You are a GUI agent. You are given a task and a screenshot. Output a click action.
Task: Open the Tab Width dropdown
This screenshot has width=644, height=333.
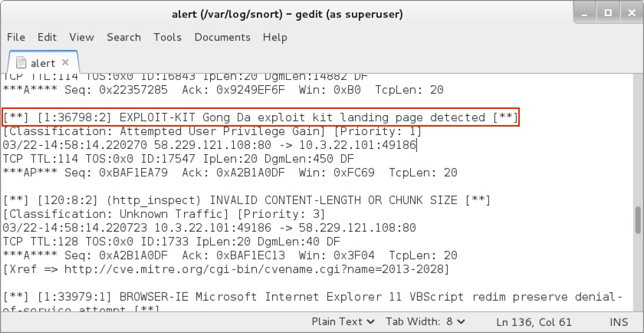[425, 321]
